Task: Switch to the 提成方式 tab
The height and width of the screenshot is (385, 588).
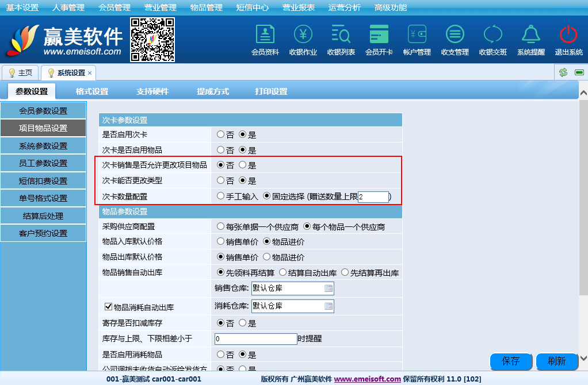Action: click(213, 91)
